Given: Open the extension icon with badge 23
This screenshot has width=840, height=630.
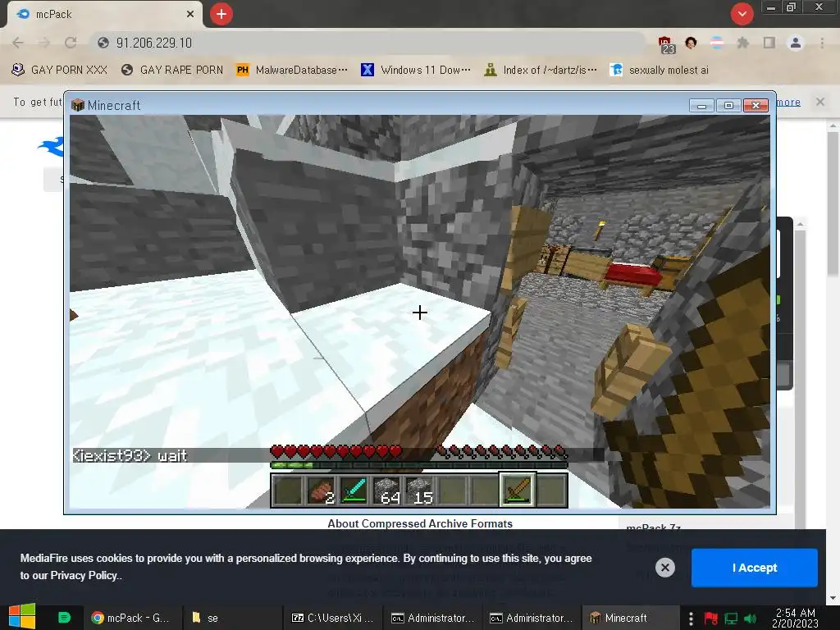Looking at the screenshot, I should (665, 44).
